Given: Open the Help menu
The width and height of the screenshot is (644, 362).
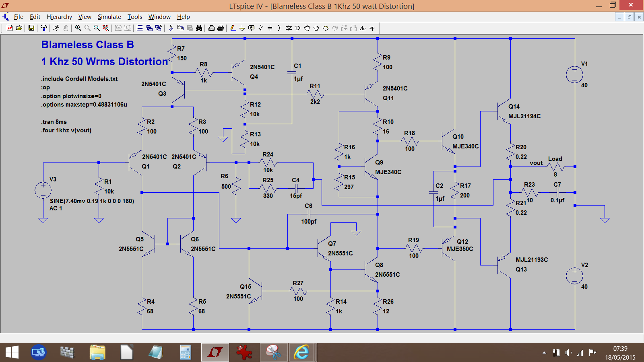Looking at the screenshot, I should click(184, 17).
